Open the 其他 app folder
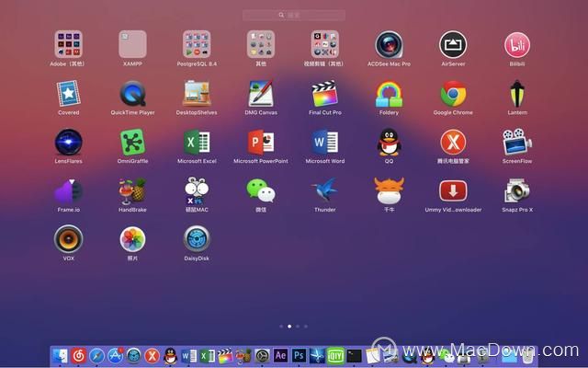This screenshot has width=588, height=368. point(261,44)
